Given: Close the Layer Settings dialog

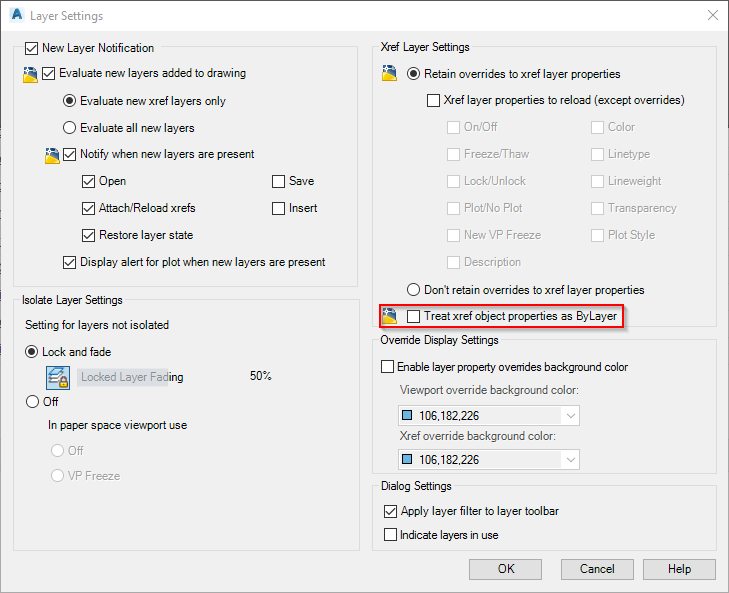Looking at the screenshot, I should (712, 16).
